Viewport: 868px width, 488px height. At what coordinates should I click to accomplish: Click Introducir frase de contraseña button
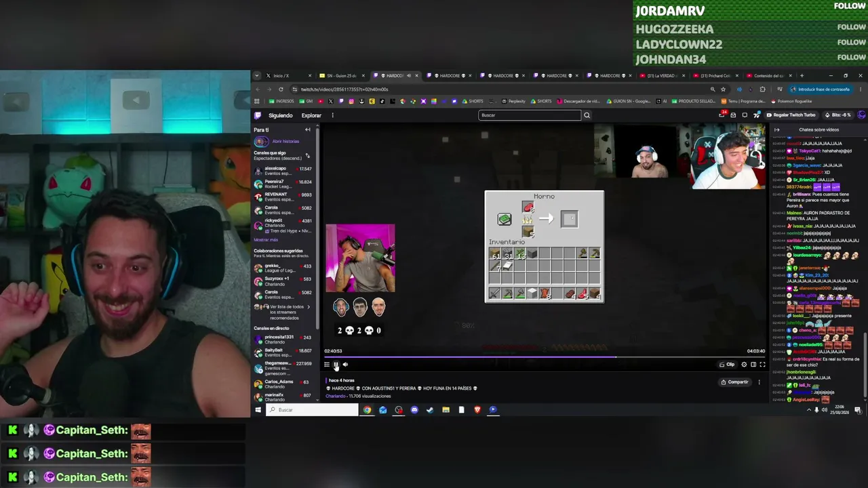[821, 89]
